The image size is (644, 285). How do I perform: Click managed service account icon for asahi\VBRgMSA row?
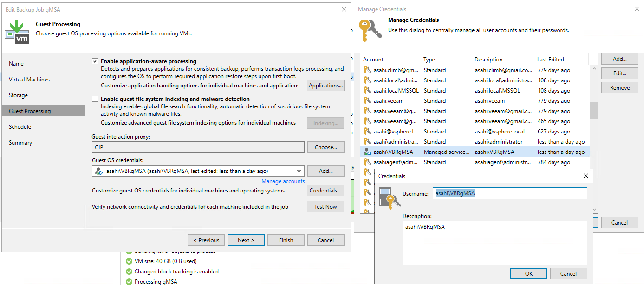[x=367, y=152]
